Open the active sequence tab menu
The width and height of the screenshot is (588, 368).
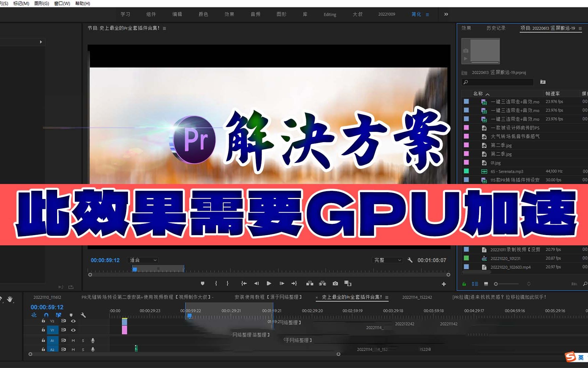(x=387, y=297)
